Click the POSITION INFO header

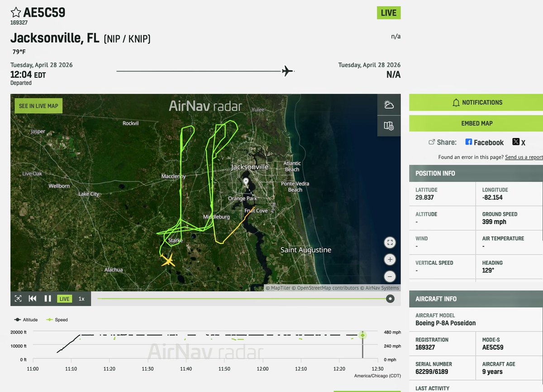click(476, 173)
